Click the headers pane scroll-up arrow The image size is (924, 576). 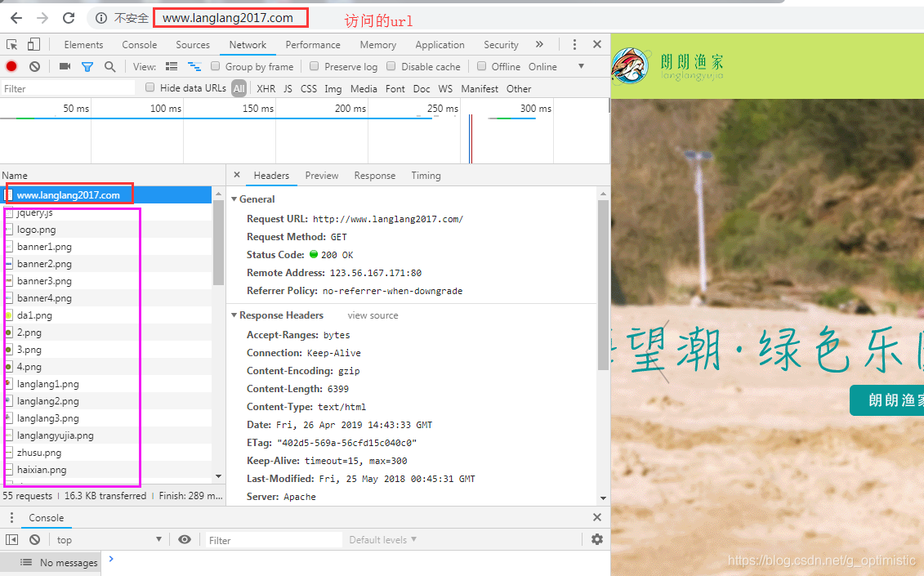(x=603, y=194)
